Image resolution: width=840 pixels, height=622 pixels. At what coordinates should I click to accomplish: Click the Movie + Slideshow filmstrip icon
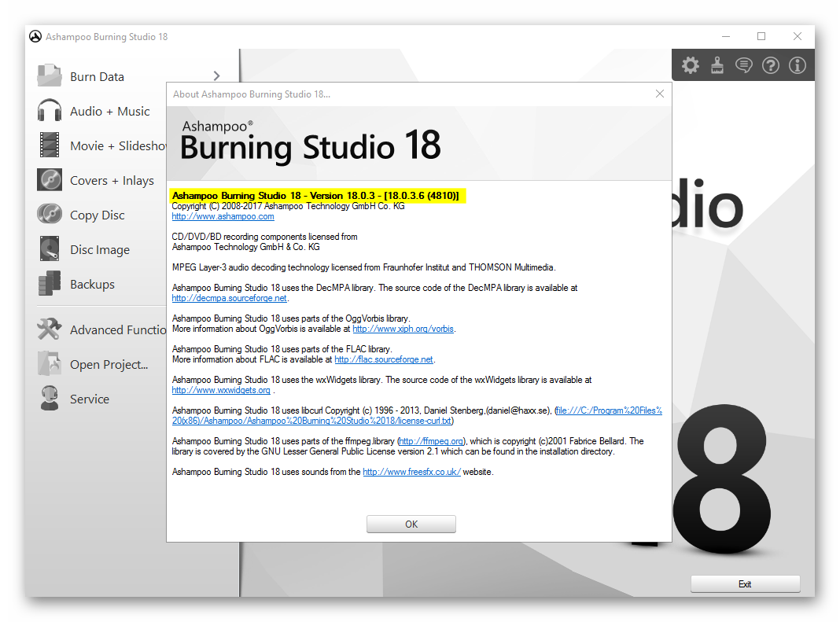(49, 145)
